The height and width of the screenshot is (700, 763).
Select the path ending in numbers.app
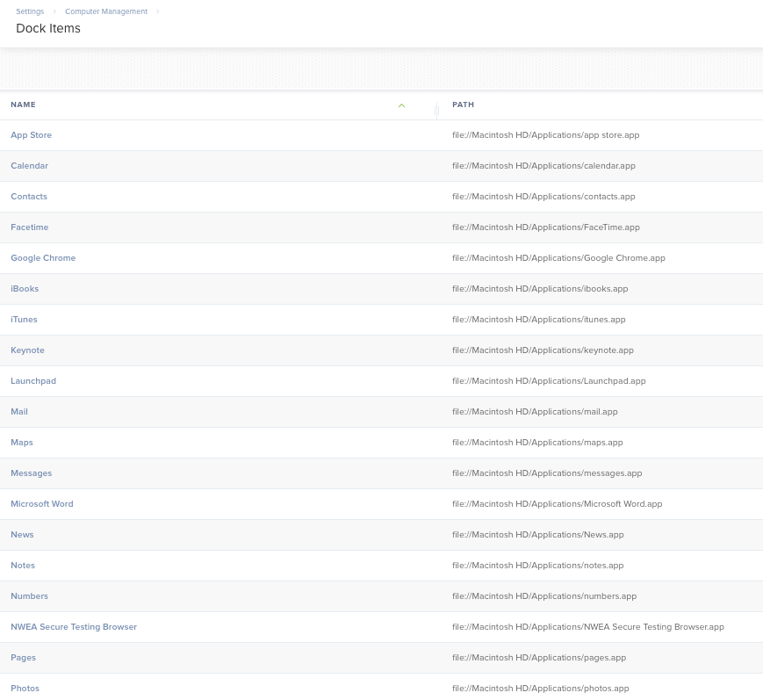click(544, 595)
